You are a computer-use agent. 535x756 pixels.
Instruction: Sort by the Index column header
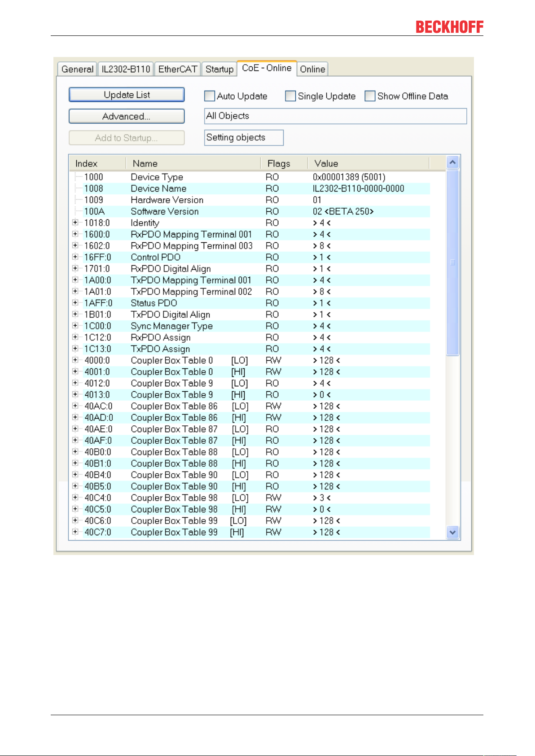pyautogui.click(x=97, y=163)
